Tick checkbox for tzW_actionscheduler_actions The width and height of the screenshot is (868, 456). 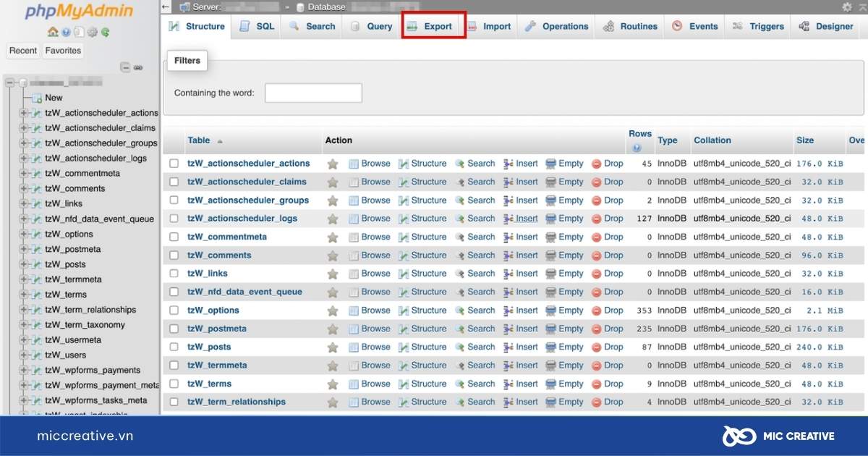[x=174, y=164]
